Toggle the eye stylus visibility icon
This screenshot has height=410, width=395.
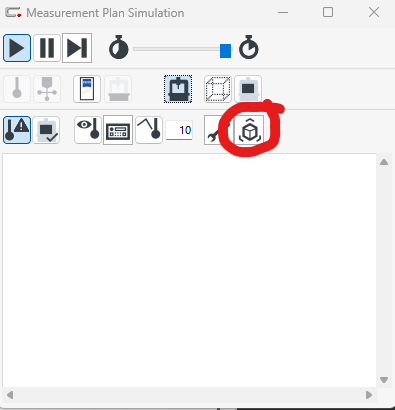click(88, 130)
